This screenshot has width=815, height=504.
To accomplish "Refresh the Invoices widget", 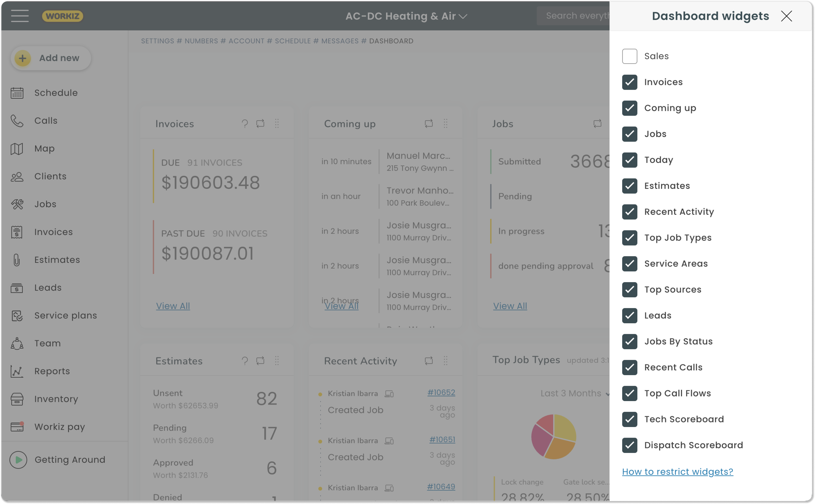I will [x=260, y=124].
